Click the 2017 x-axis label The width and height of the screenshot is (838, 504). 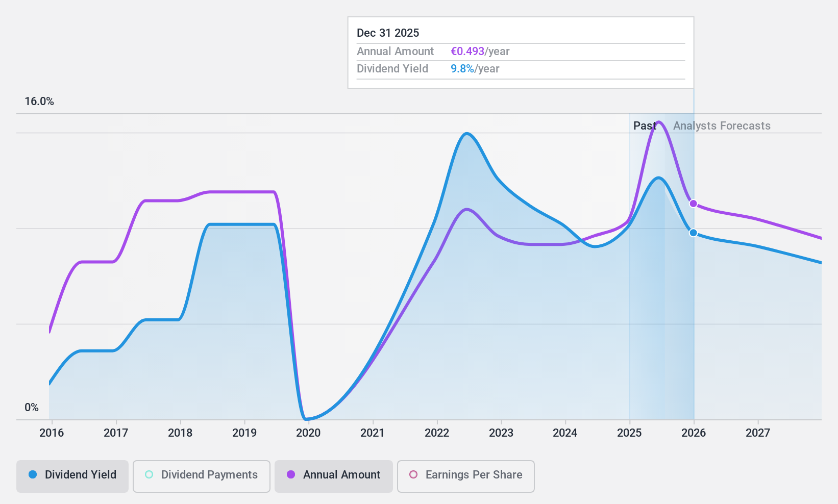pos(116,433)
